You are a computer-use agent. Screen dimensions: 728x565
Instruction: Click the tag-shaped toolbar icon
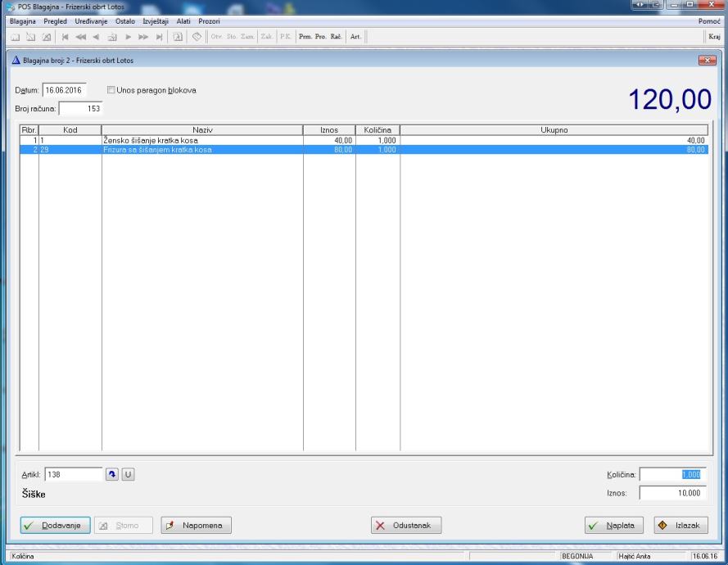(197, 37)
